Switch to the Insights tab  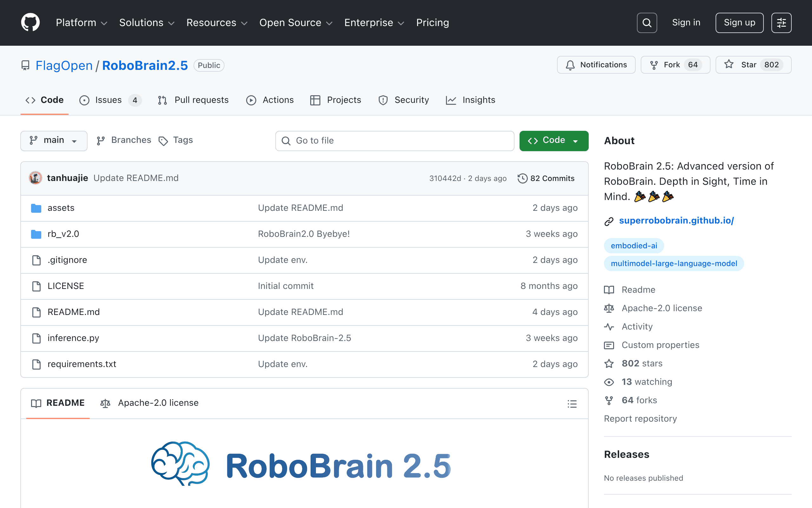[x=470, y=100]
